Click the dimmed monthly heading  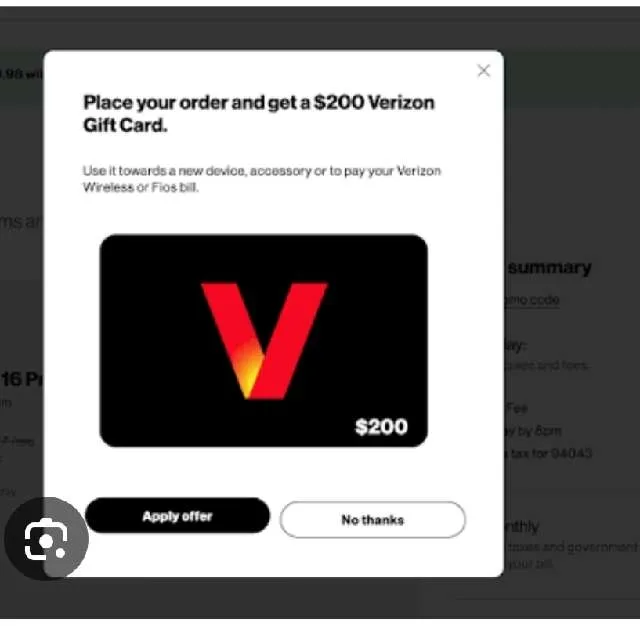pos(522,527)
